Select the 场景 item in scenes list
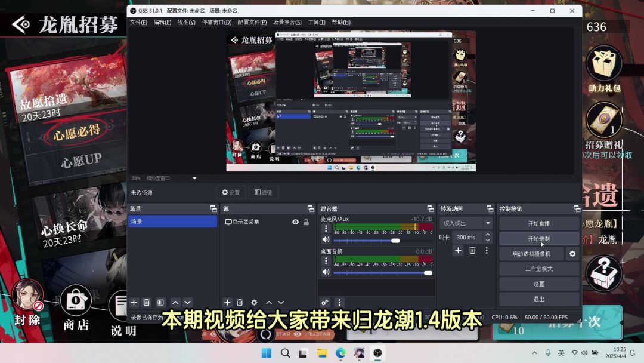The width and height of the screenshot is (644, 363). coord(172,222)
